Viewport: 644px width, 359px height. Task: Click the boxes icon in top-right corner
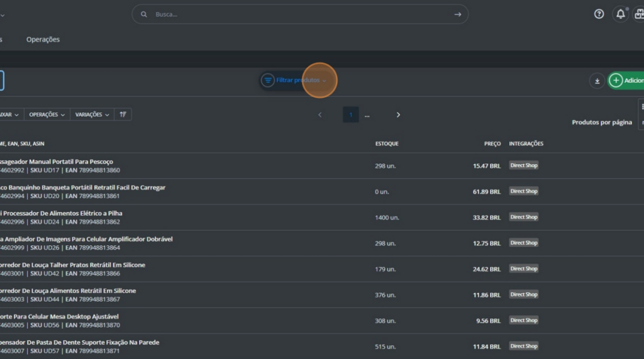click(x=639, y=14)
